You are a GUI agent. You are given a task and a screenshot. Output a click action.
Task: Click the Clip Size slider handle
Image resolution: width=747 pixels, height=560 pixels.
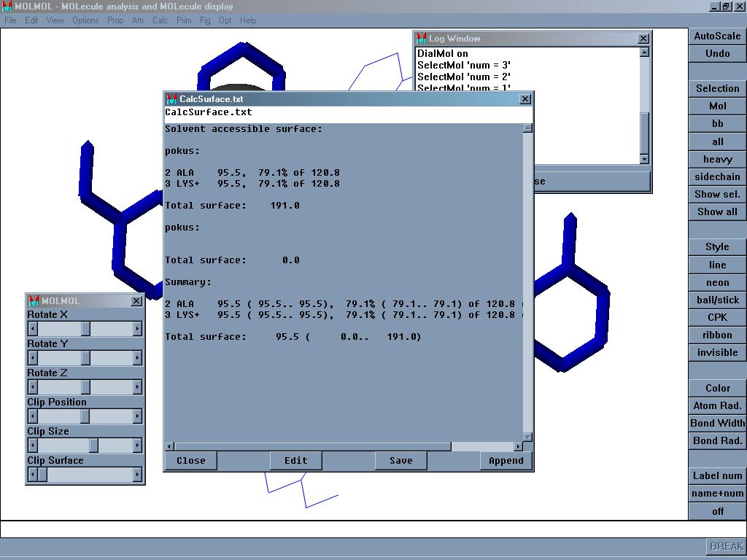pos(94,446)
